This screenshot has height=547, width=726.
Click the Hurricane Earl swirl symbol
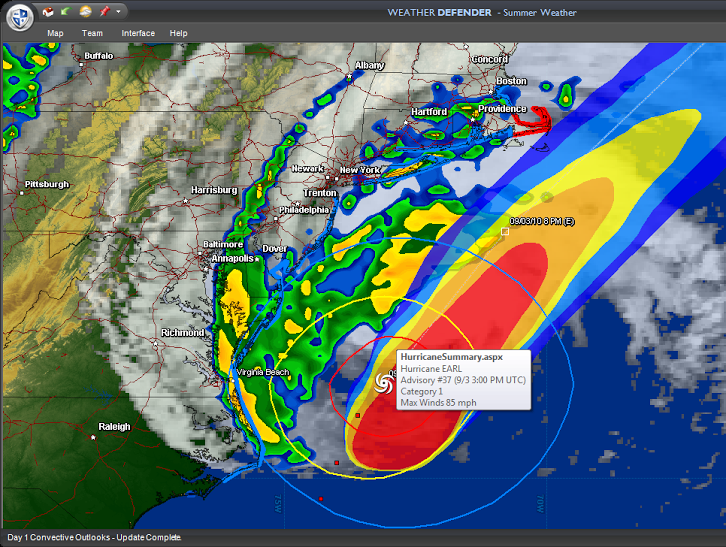click(x=384, y=384)
